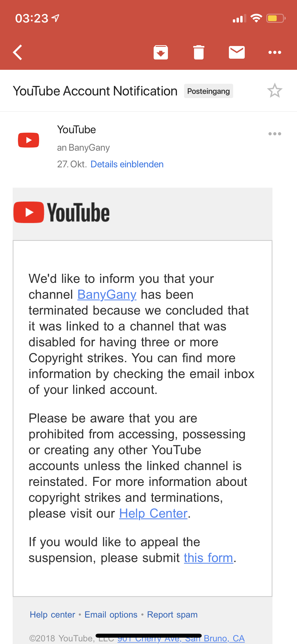Tap the YouTube logo banner in email
Image resolution: width=297 pixels, height=644 pixels.
pos(62,213)
